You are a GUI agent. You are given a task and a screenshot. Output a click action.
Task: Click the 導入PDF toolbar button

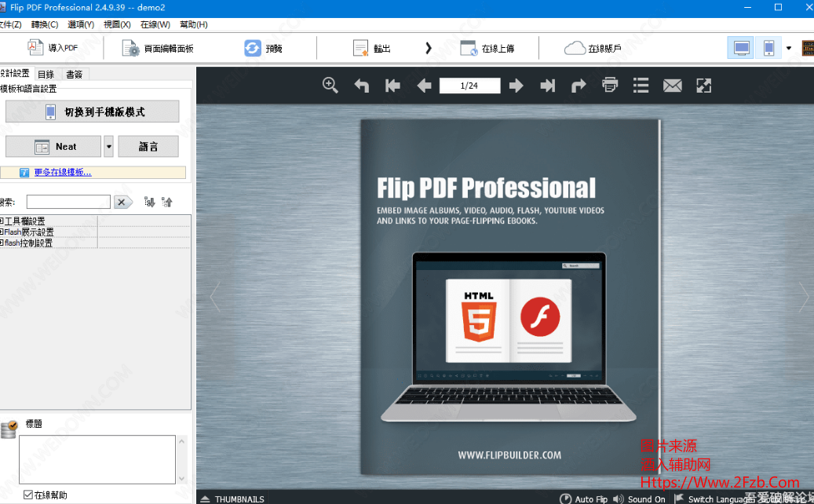pyautogui.click(x=53, y=48)
